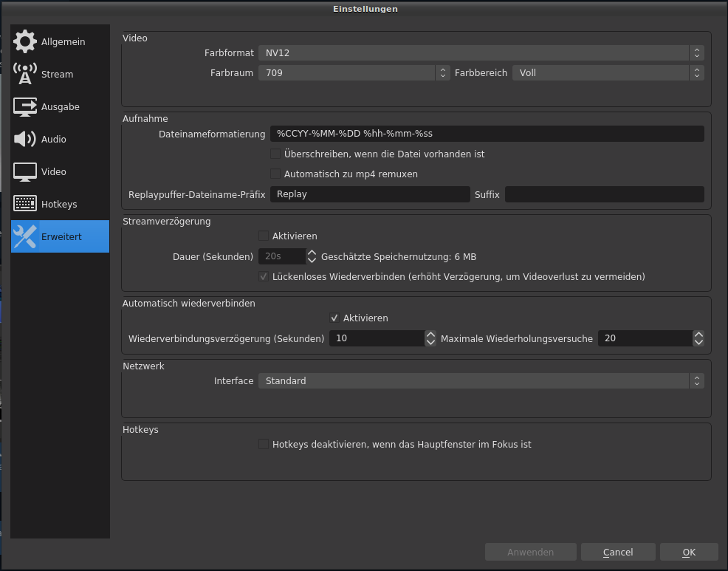
Task: Select the Ausgabe output icon
Action: (x=25, y=107)
